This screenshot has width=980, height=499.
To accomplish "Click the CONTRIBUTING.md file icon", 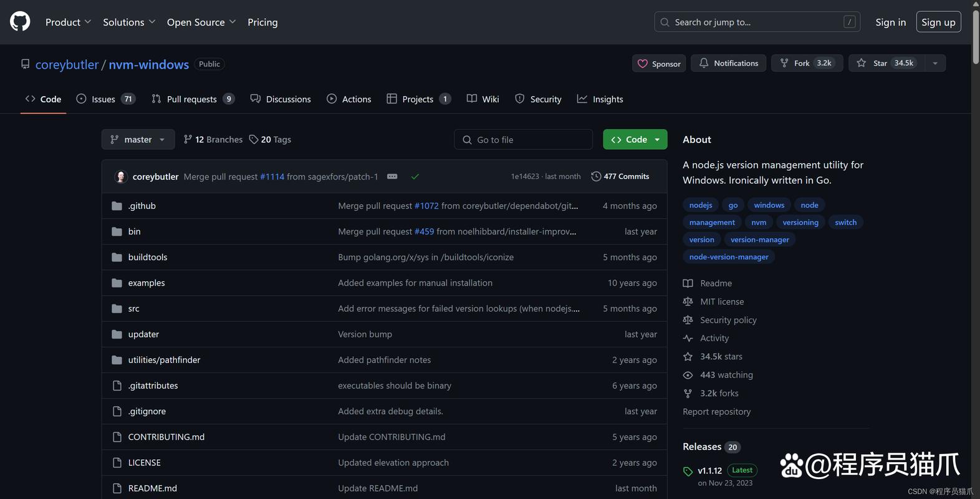I will 117,437.
